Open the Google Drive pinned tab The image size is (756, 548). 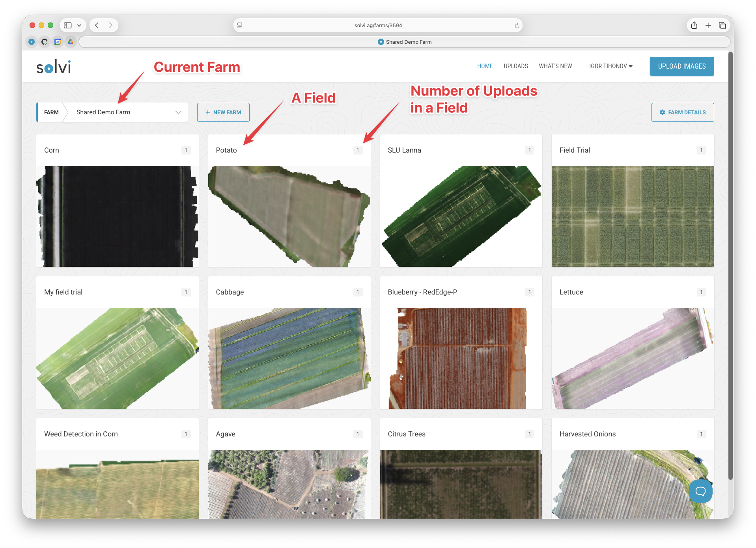coord(71,42)
